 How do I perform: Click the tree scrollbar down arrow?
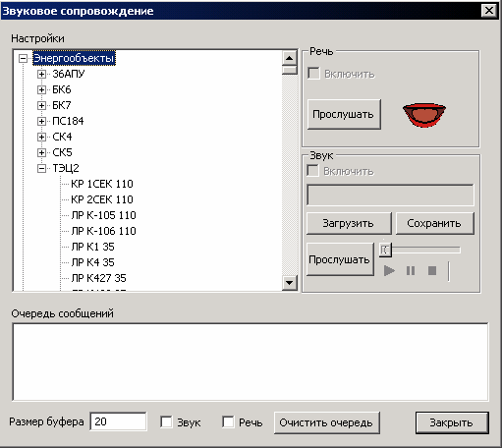click(289, 283)
